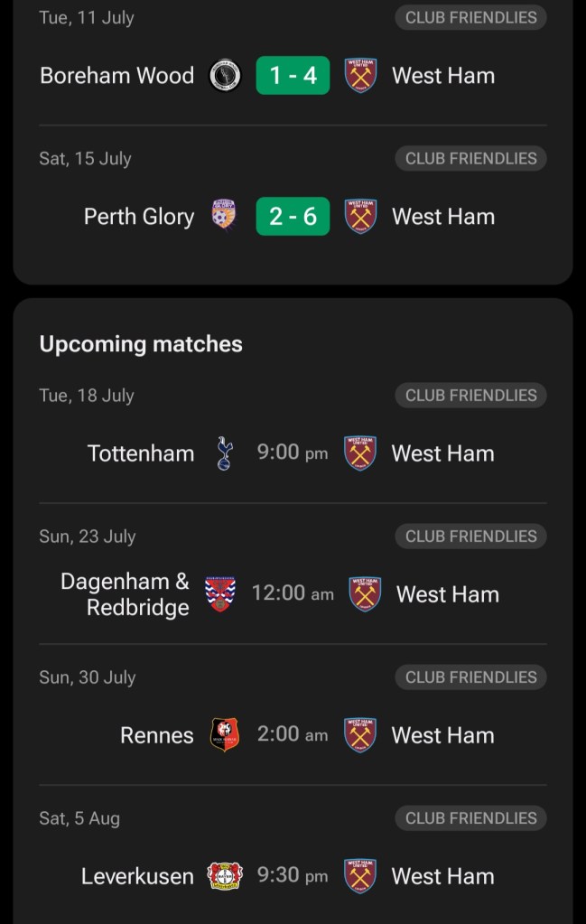The height and width of the screenshot is (924, 586).
Task: Tap the Perth Glory team name
Action: 139,217
